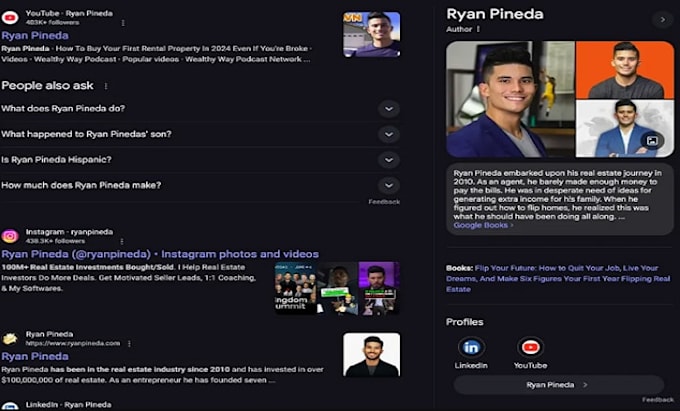Screen dimensions: 680x411
Task: Open the ryanpineda.com portrait thumbnail
Action: (x=372, y=355)
